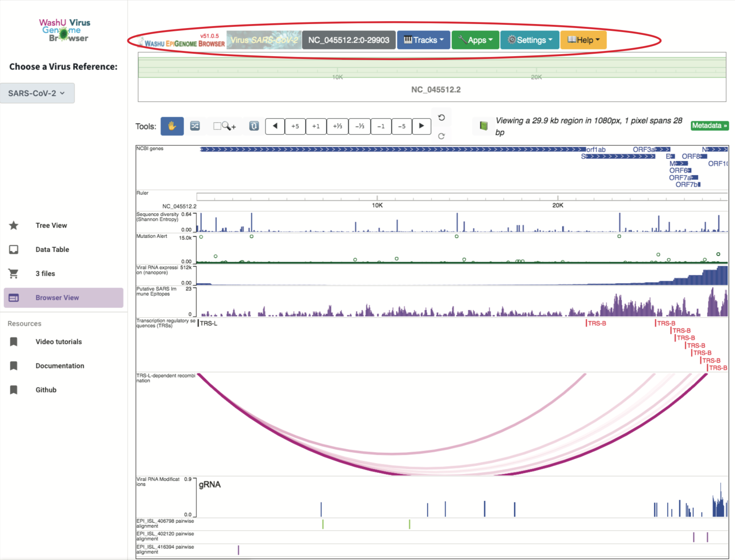Click the Tree View star icon
This screenshot has height=560, width=735.
pos(14,225)
